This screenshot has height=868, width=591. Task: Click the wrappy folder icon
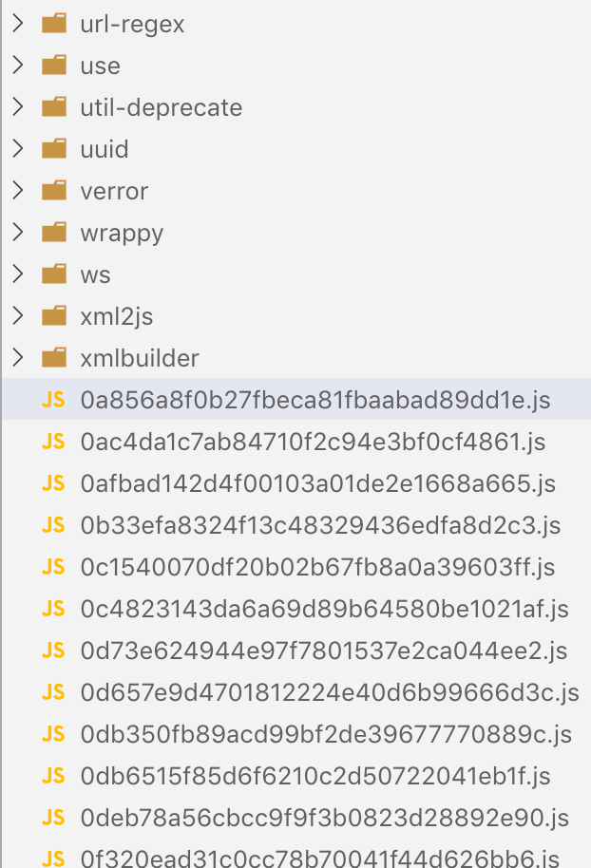point(54,233)
